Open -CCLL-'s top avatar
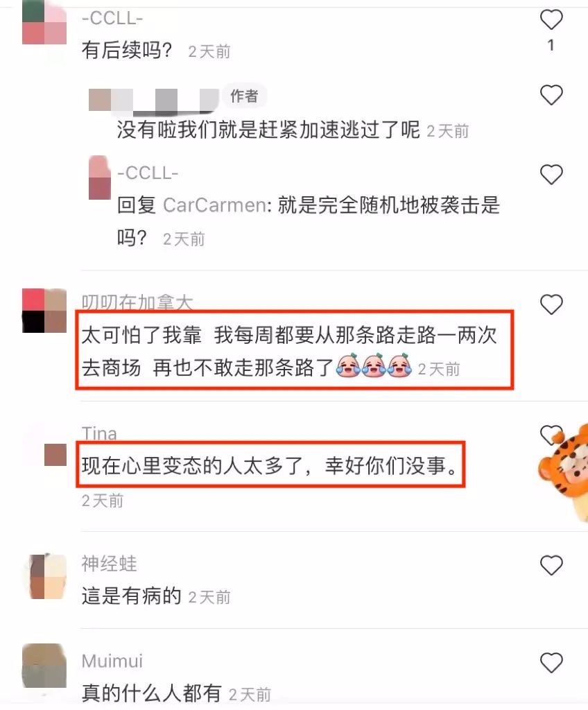Viewport: 588px width, 710px height. [x=44, y=22]
